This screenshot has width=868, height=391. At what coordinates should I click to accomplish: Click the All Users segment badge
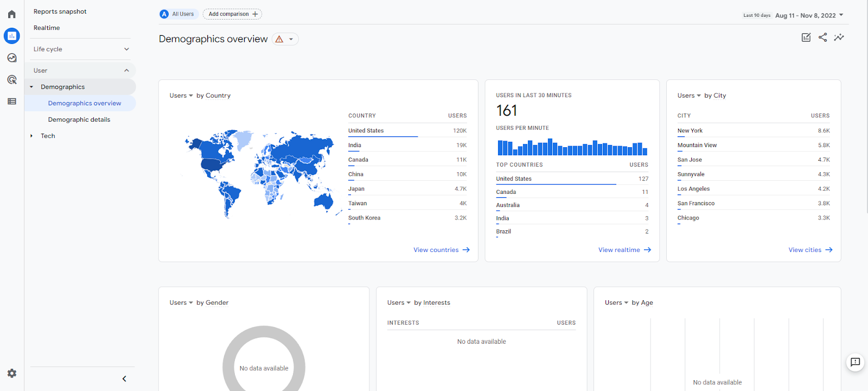tap(177, 14)
